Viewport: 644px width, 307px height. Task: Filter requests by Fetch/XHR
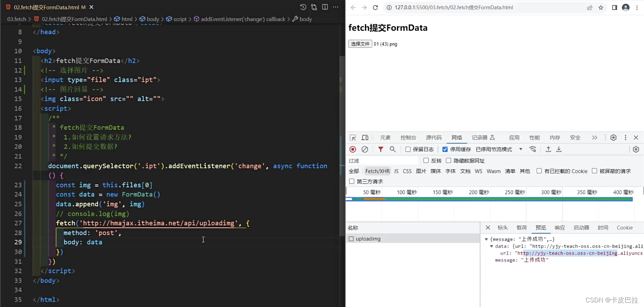(x=377, y=171)
